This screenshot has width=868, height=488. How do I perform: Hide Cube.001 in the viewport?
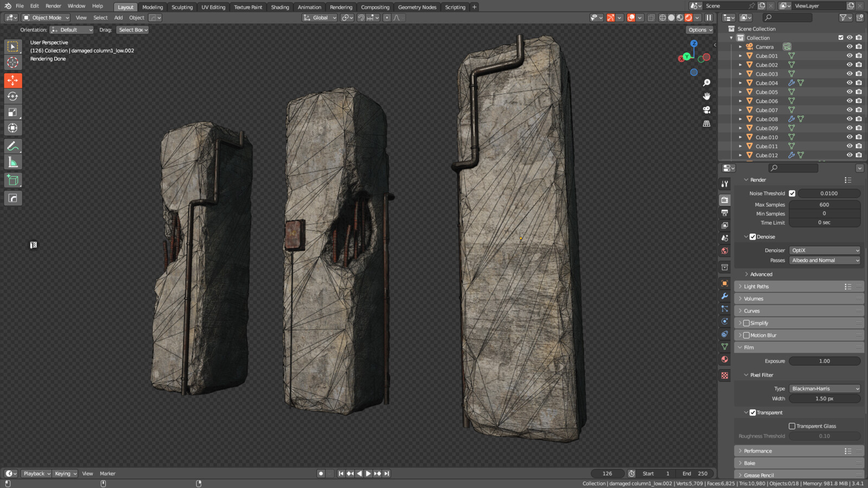click(x=849, y=55)
